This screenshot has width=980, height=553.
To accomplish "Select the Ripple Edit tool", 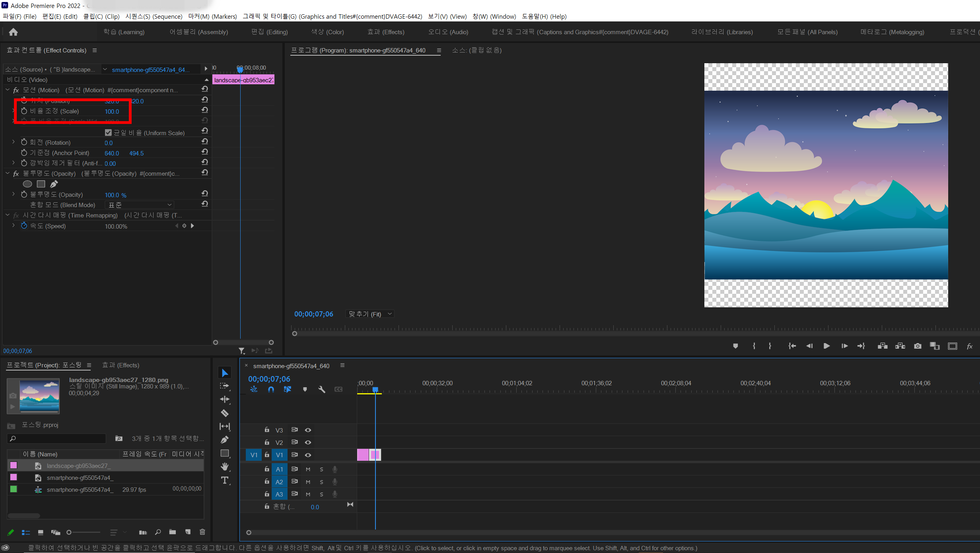I will pos(225,399).
